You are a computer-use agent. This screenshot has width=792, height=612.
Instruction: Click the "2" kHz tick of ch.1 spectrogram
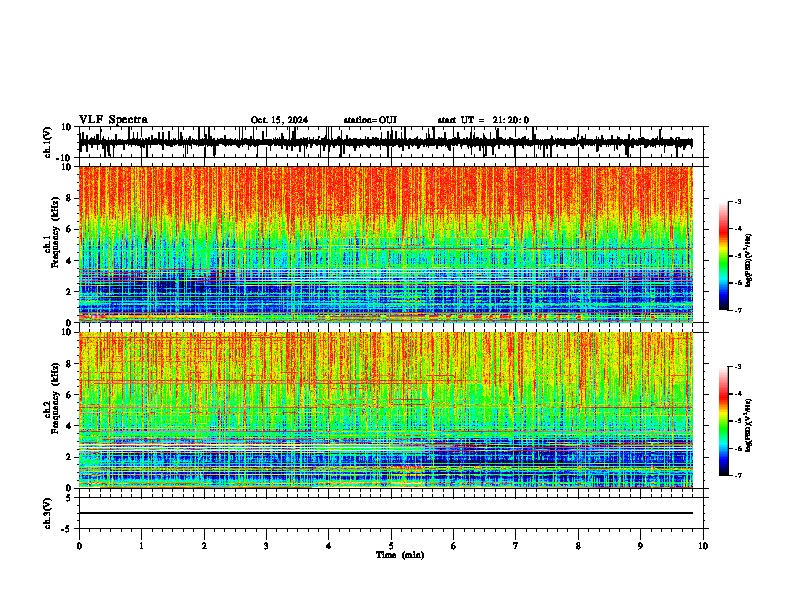click(x=69, y=292)
